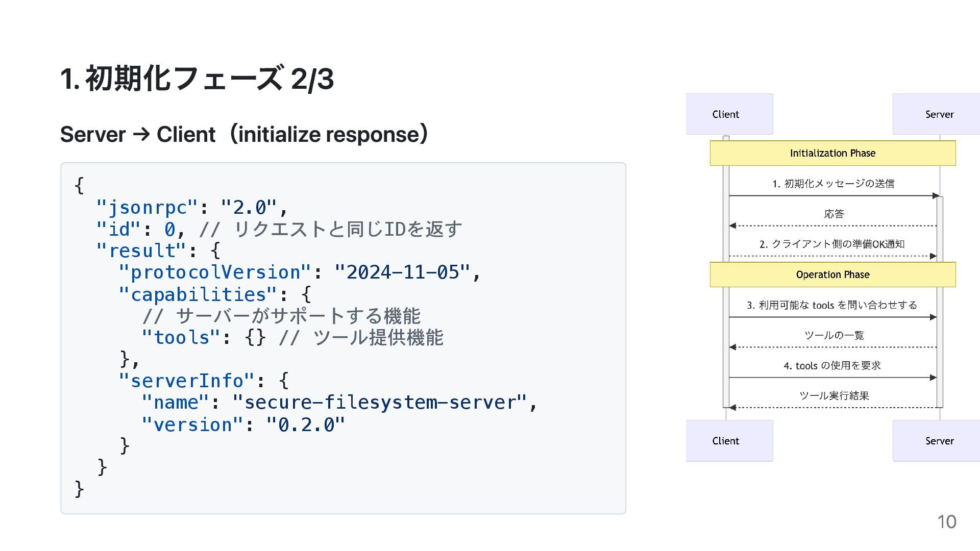Image resolution: width=980 pixels, height=551 pixels.
Task: Click the slide title 初期化フェーズ 2/3
Action: coord(197,79)
